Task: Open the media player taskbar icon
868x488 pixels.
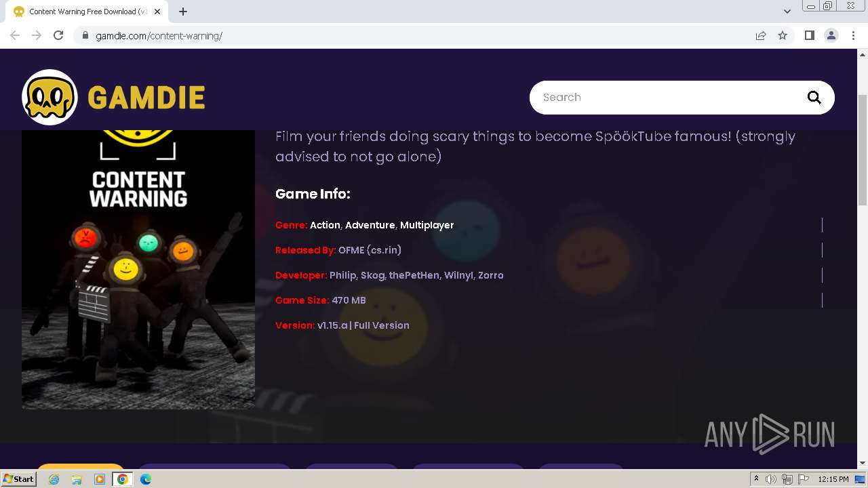Action: point(100,479)
